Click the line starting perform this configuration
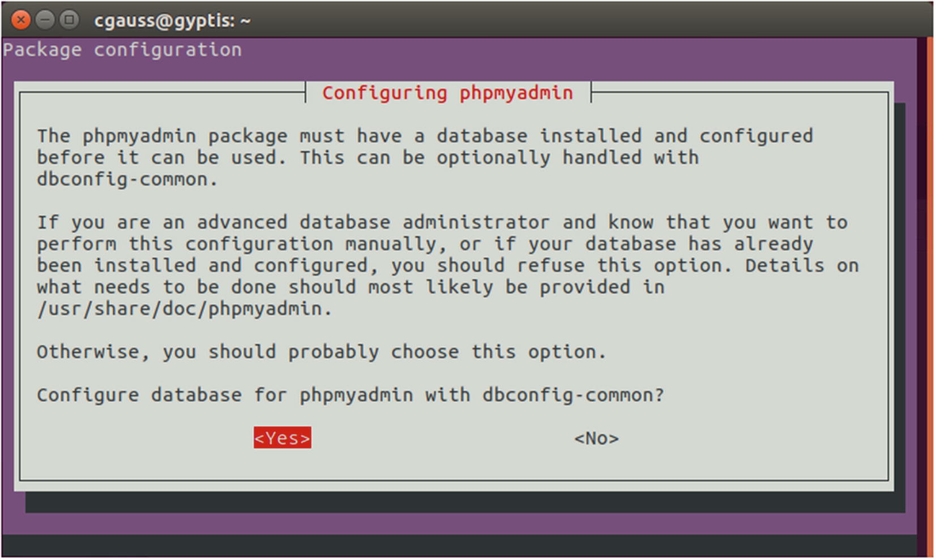Image resolution: width=936 pixels, height=560 pixels. (425, 244)
